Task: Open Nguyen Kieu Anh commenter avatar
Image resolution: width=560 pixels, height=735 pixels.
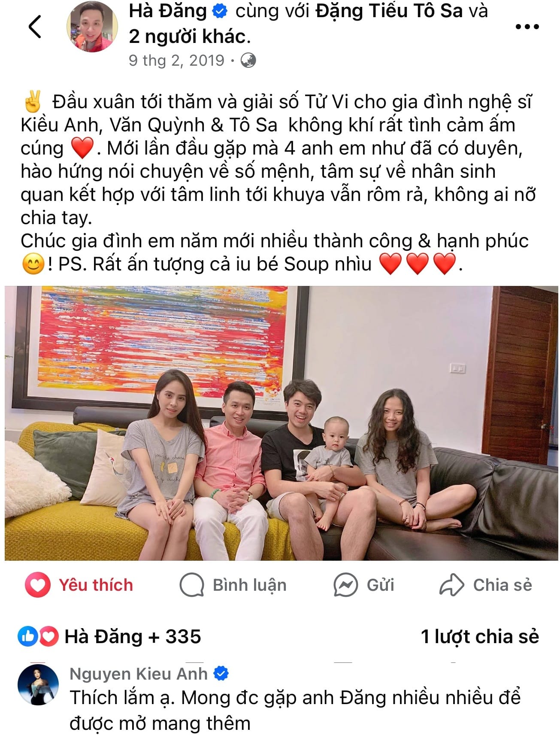Action: pos(38,685)
